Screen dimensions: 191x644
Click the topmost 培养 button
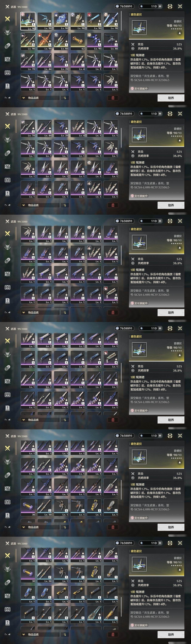click(x=171, y=98)
